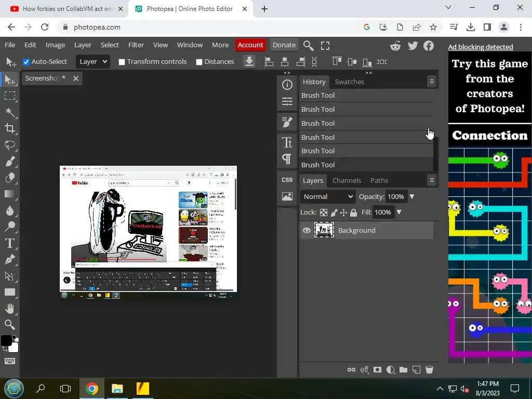Switch to the Swatches tab

(x=350, y=82)
